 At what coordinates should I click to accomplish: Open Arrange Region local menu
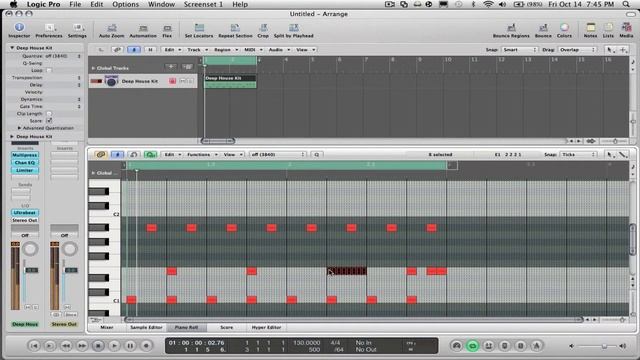pos(226,50)
